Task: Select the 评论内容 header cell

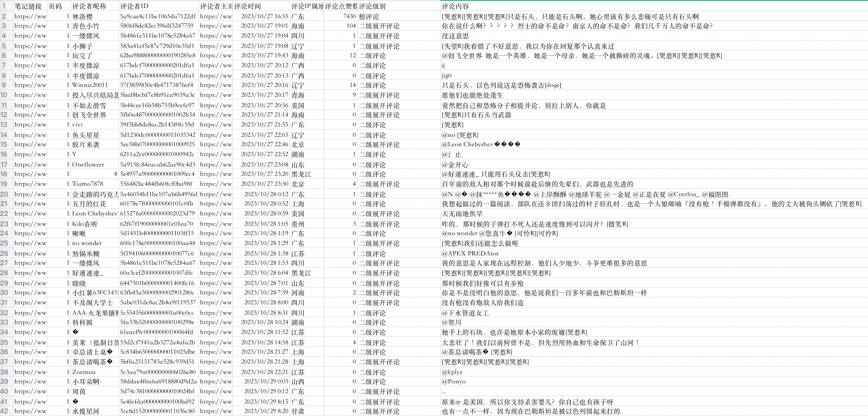Action: pos(654,6)
